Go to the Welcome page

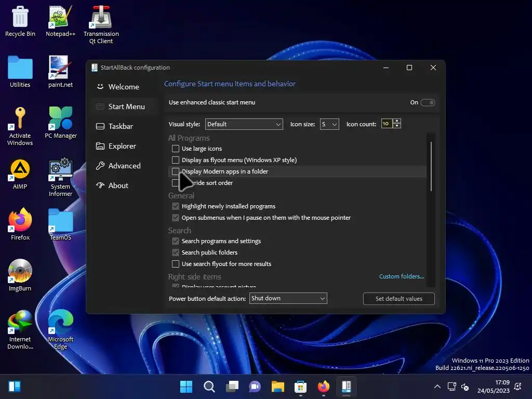click(x=124, y=87)
